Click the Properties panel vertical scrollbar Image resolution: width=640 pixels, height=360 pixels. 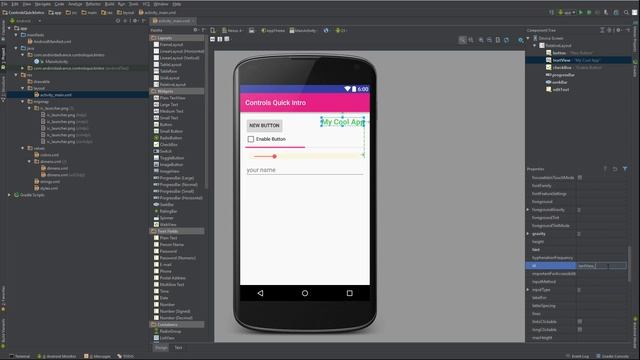629,264
